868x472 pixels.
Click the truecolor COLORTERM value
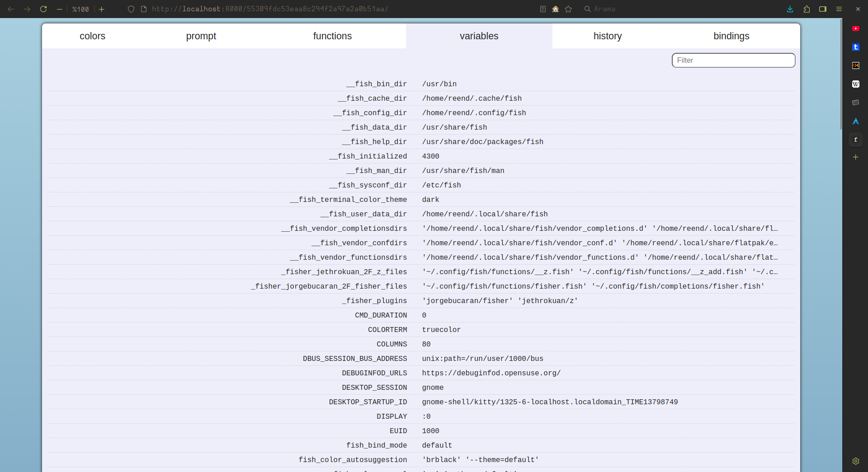442,330
